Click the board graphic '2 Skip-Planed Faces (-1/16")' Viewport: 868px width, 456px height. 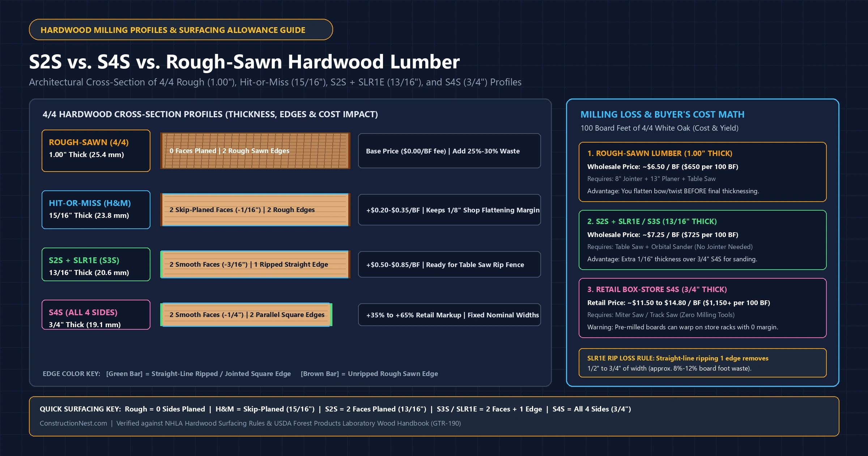[255, 210]
